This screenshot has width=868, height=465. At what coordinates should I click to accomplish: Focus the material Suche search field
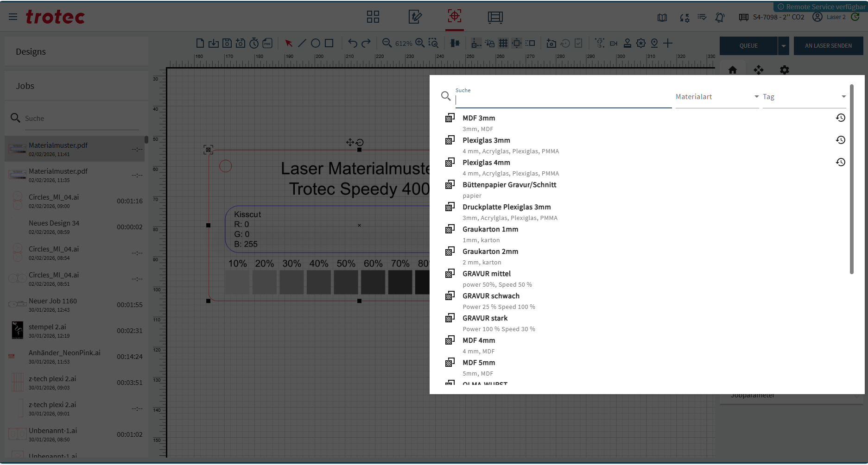[x=563, y=101]
